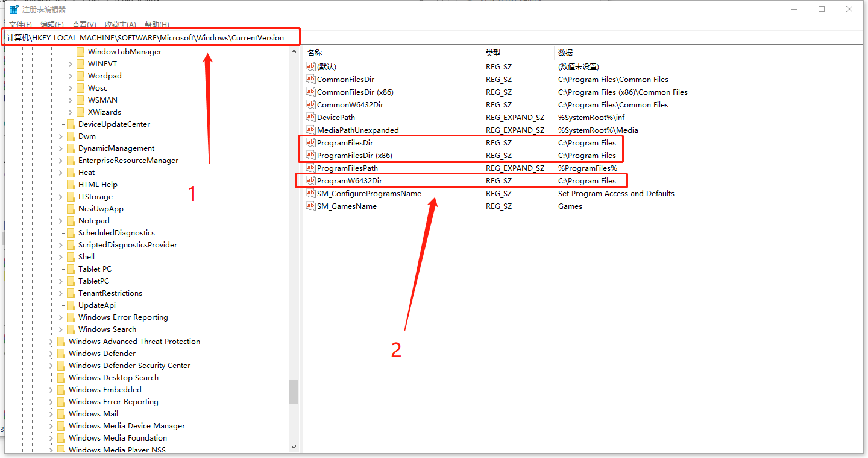Expand the Notepad key

pyautogui.click(x=61, y=221)
